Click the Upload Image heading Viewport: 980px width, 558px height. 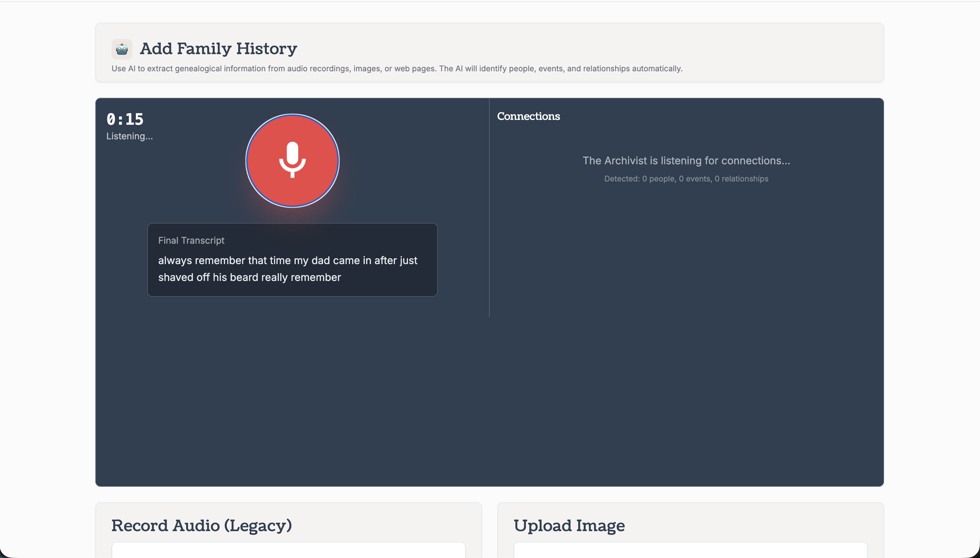[569, 525]
